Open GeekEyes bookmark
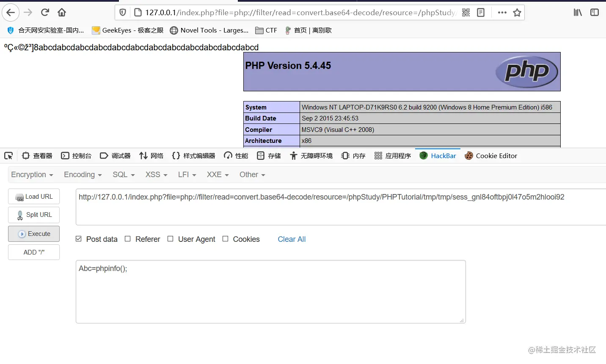Viewport: 606px width, 364px height. (x=128, y=30)
